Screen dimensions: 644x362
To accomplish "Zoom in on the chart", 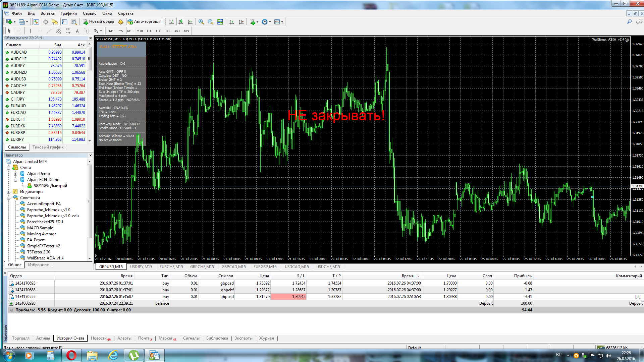I will [x=201, y=22].
